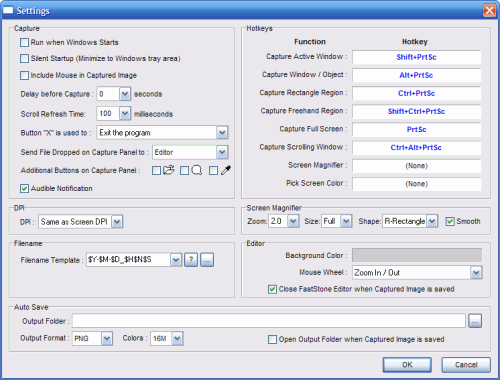Open the Mouse Wheel dropdown
This screenshot has width=500, height=380.
(476, 273)
